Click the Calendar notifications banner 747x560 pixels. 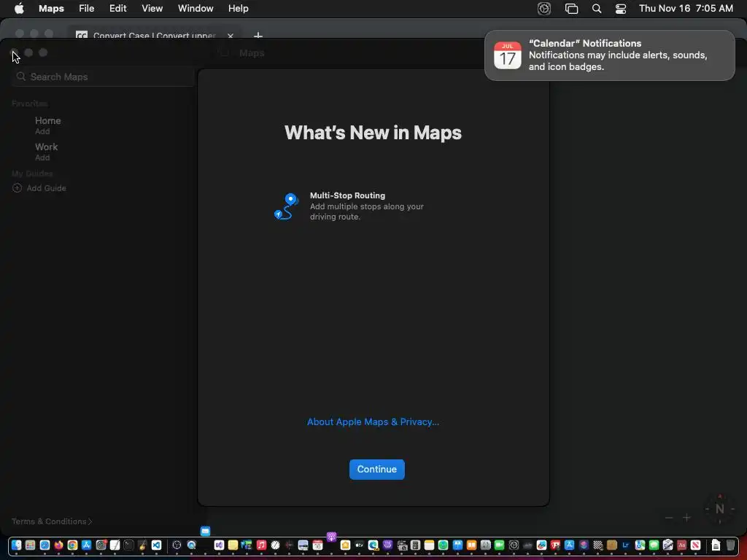609,55
